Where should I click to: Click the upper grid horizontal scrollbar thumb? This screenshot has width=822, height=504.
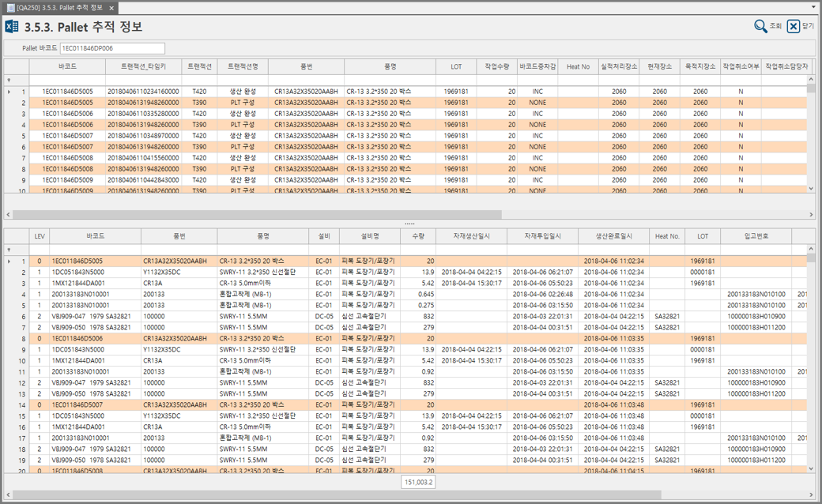click(x=257, y=214)
